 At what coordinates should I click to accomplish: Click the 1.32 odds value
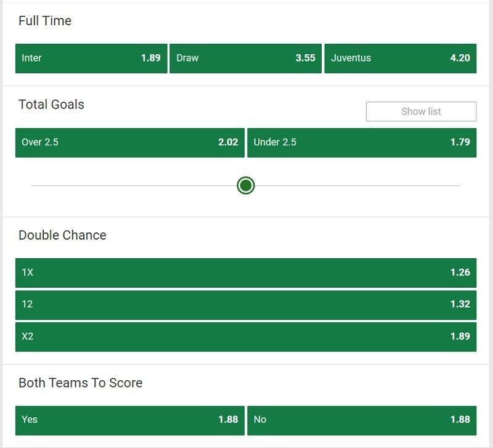[x=460, y=304]
